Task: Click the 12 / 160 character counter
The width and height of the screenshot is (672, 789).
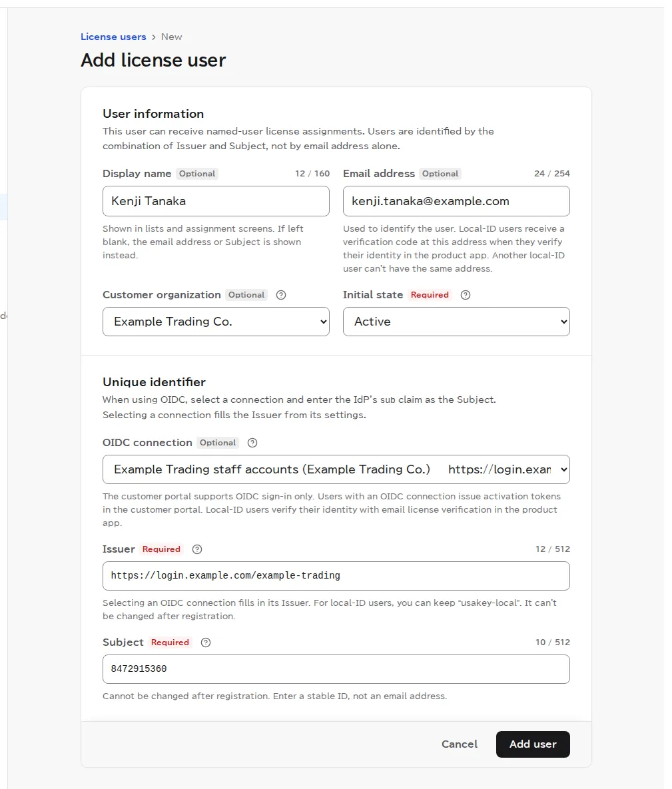Action: (x=312, y=174)
